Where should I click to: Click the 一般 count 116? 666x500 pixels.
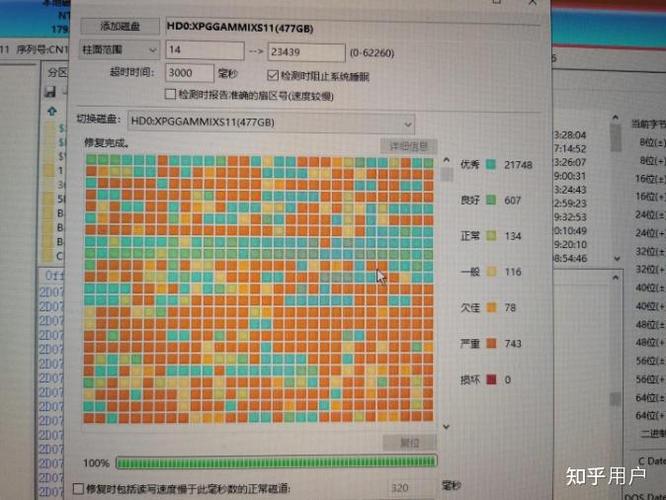513,272
